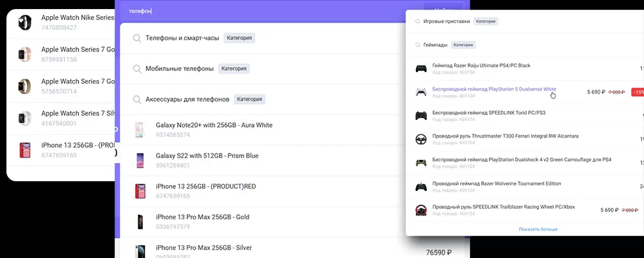Click Apple Watch Series 7 Silver image
The width and height of the screenshot is (644, 258).
(24, 118)
